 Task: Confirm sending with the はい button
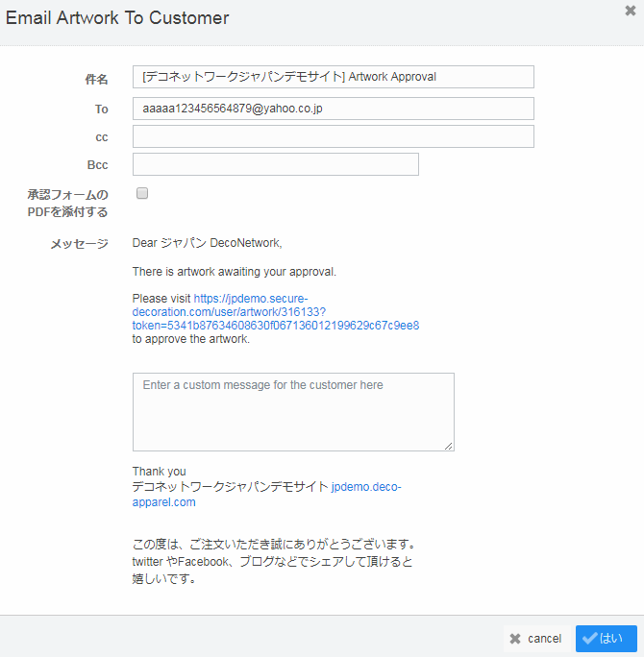pyautogui.click(x=606, y=639)
